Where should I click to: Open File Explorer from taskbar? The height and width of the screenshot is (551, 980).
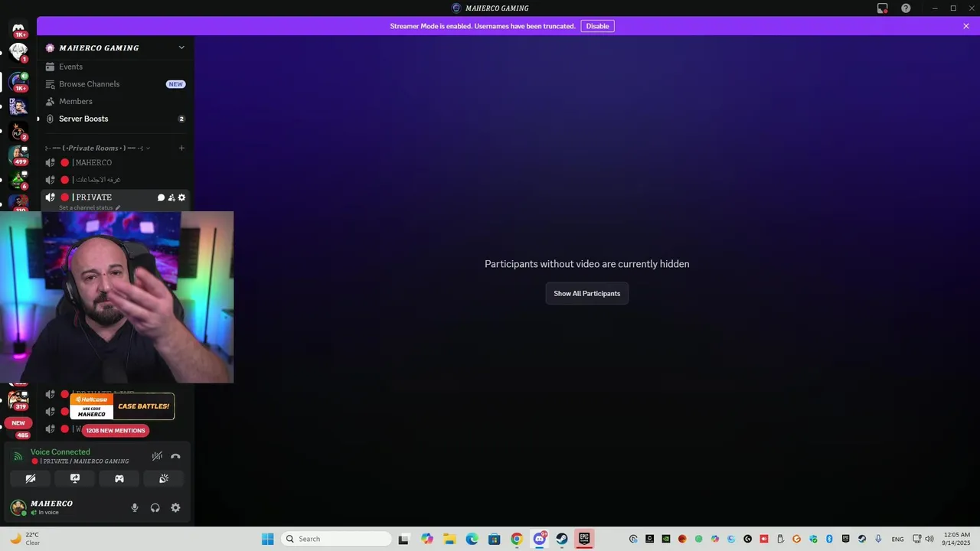click(x=449, y=539)
